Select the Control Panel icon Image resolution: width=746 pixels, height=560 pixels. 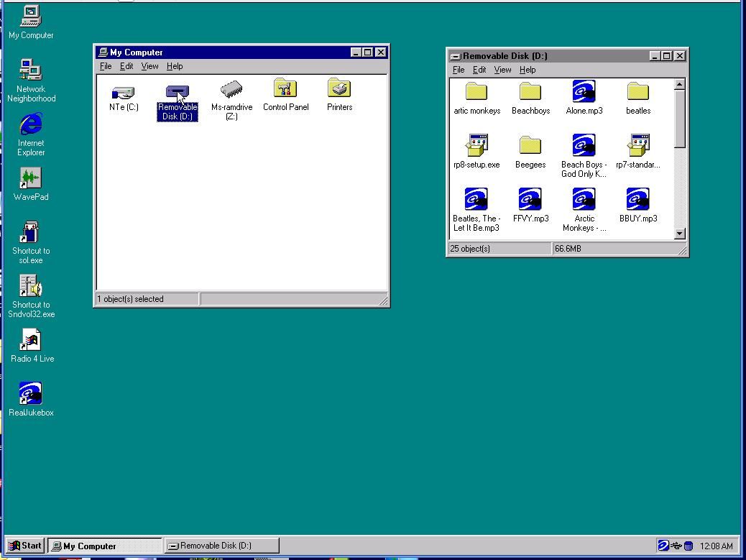coord(285,90)
